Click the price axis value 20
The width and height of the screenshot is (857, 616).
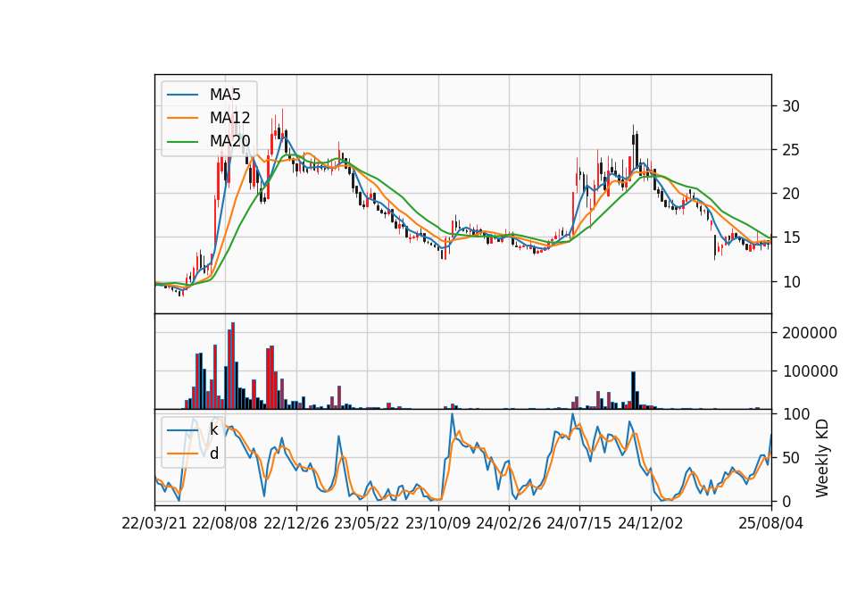[x=791, y=194]
